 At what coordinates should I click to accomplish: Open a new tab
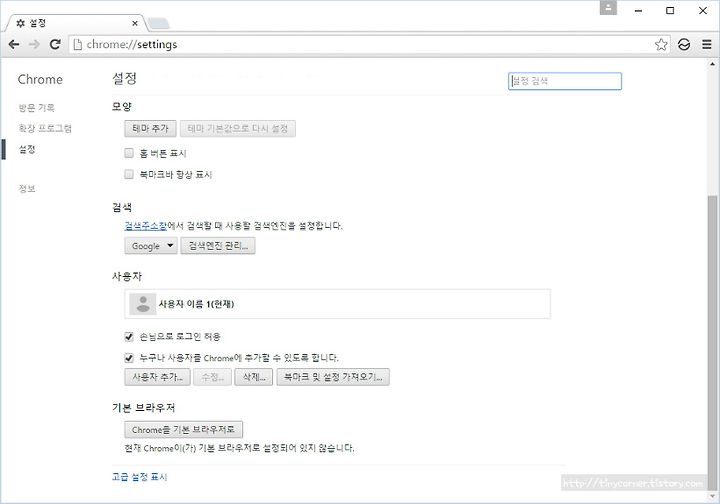[158, 23]
